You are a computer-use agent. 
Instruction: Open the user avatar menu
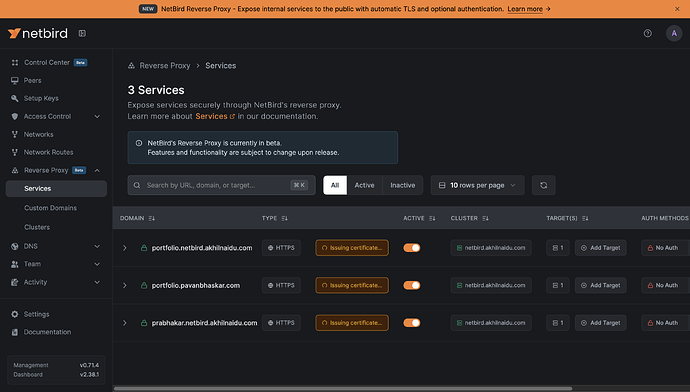tap(674, 33)
